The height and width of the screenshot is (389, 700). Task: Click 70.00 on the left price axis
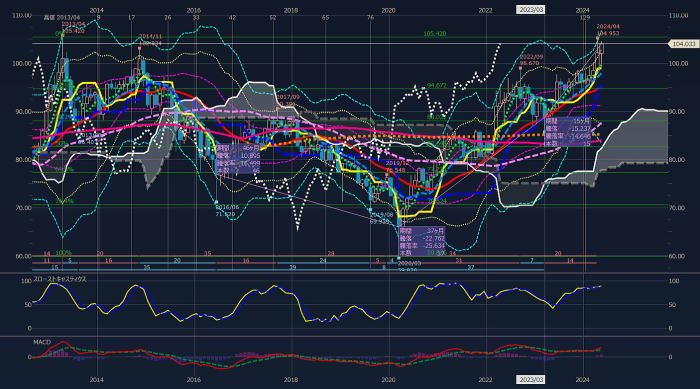click(23, 208)
